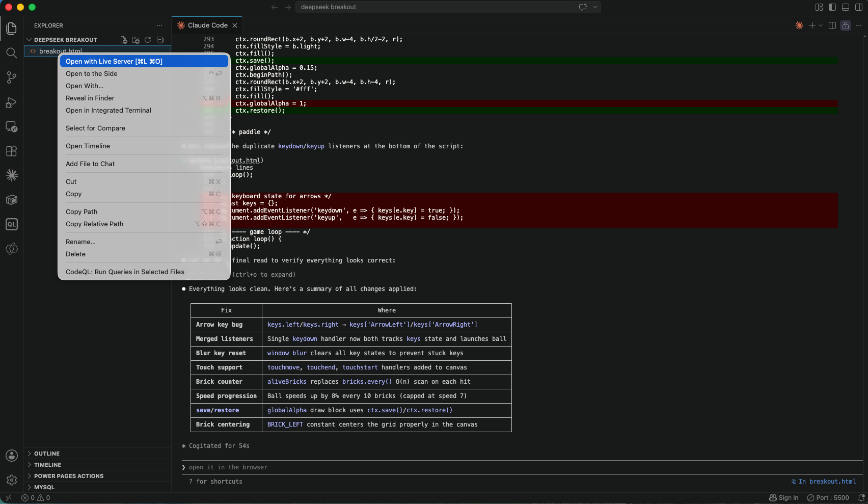Open editor more actions ellipsis menu
The width and height of the screenshot is (868, 504).
pos(859,25)
